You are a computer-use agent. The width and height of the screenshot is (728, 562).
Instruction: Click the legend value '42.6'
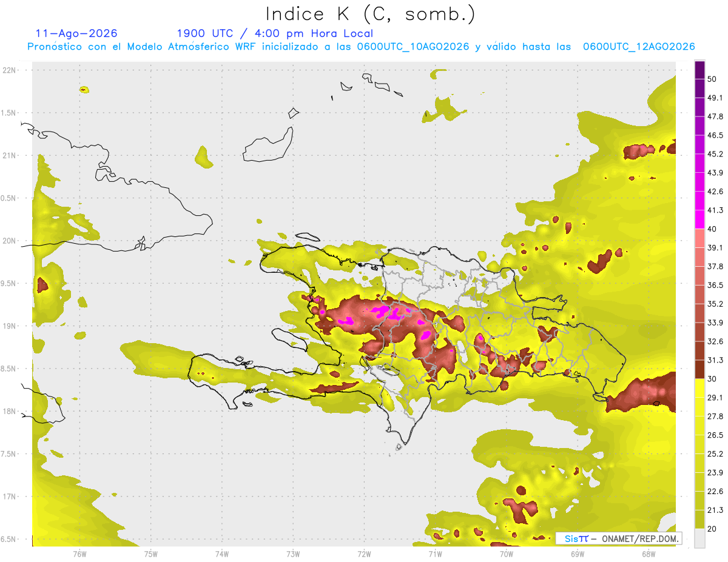715,192
